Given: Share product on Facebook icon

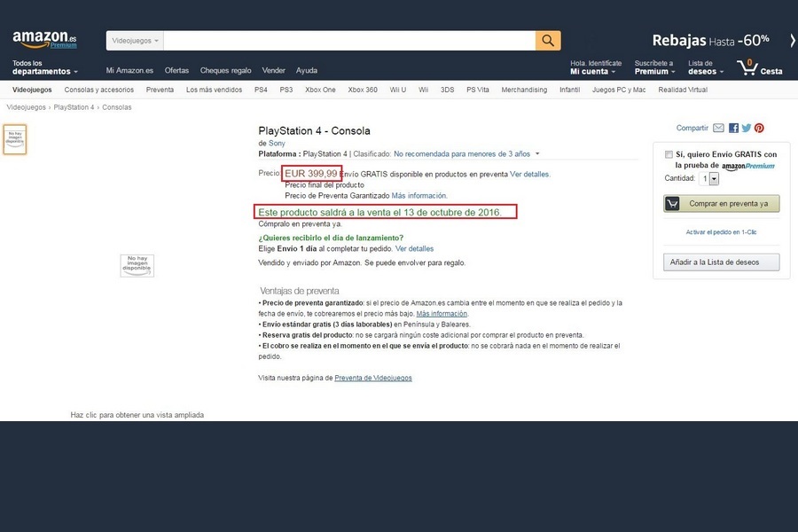Looking at the screenshot, I should pos(733,129).
